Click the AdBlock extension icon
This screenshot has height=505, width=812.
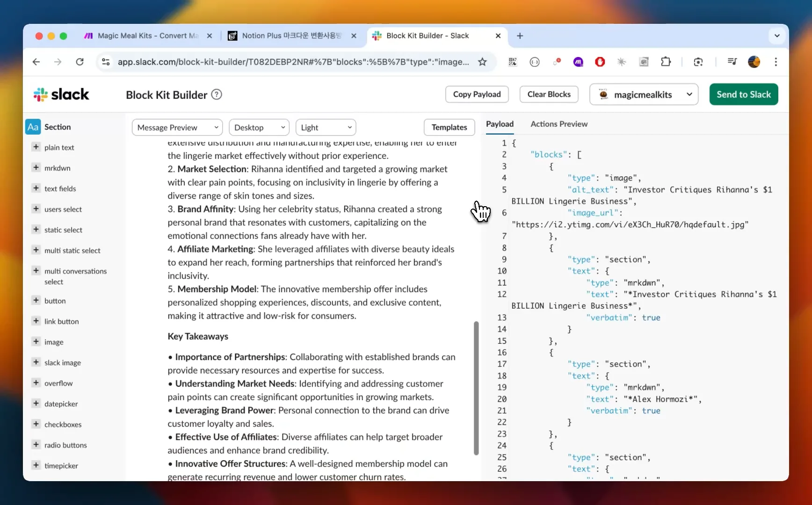pyautogui.click(x=600, y=62)
